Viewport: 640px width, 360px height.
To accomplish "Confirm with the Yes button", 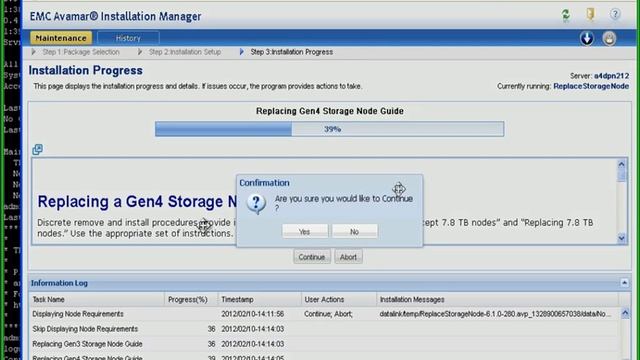I will pyautogui.click(x=304, y=231).
